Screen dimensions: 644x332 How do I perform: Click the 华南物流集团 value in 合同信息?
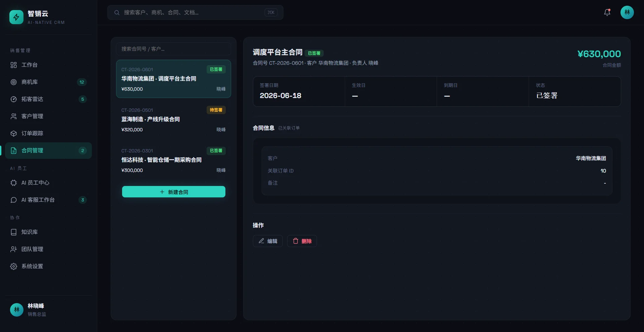(591, 158)
